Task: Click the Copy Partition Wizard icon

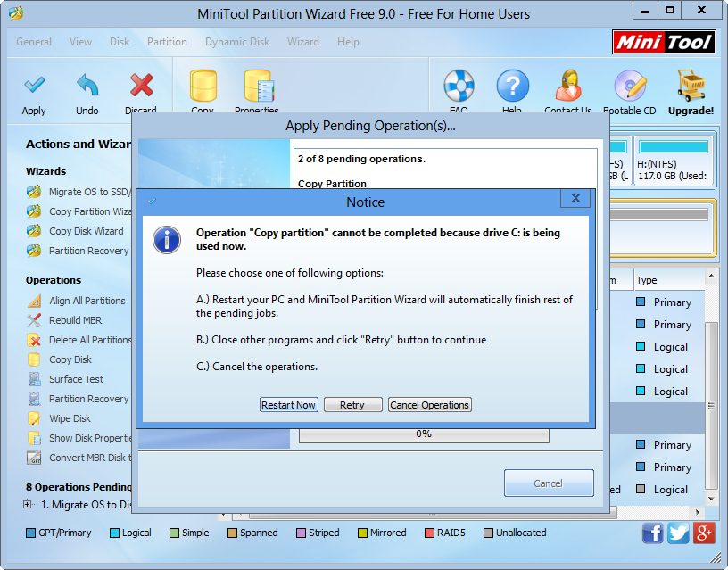Action: click(34, 211)
